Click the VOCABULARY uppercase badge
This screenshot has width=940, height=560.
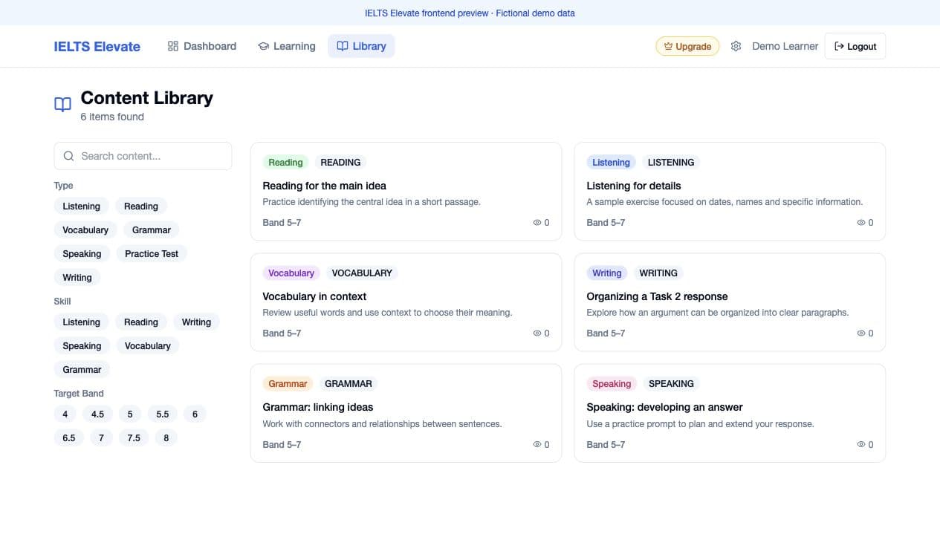coord(362,273)
